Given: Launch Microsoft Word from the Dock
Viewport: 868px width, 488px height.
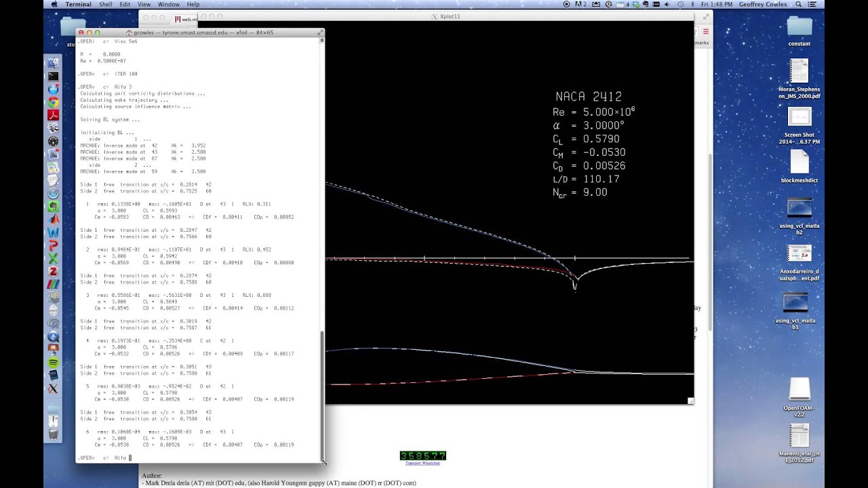Looking at the screenshot, I should pos(53,232).
